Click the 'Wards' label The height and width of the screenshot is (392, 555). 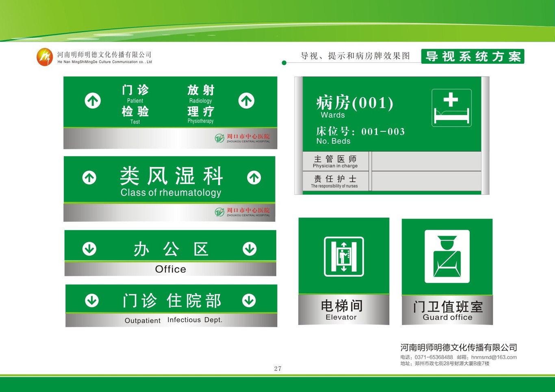333,115
